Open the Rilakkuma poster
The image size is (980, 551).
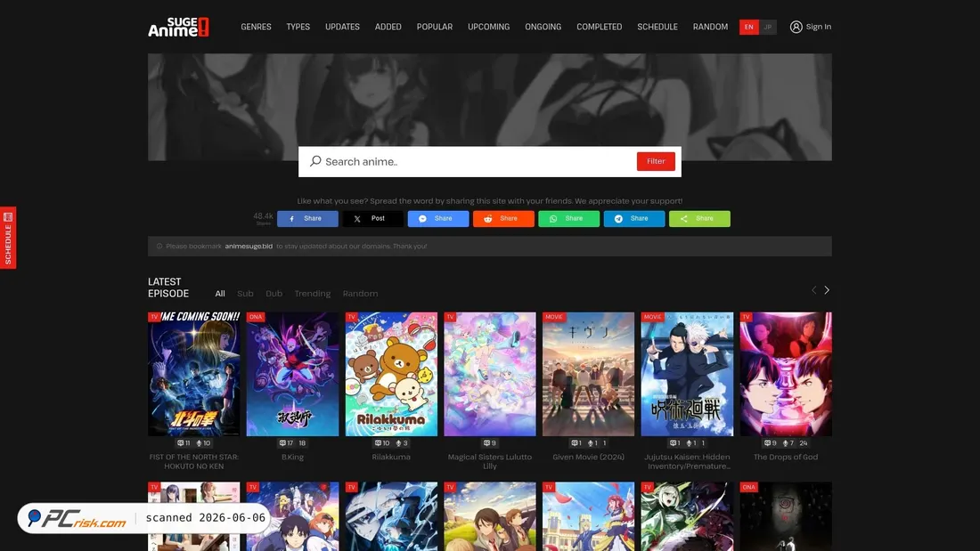391,374
